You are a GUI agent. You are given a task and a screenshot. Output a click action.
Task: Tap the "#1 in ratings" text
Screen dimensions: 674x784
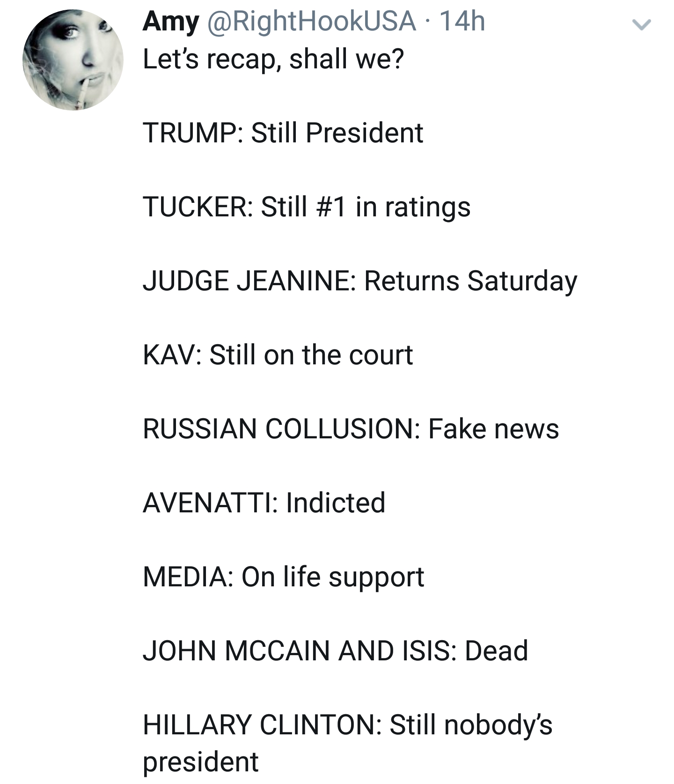[394, 207]
